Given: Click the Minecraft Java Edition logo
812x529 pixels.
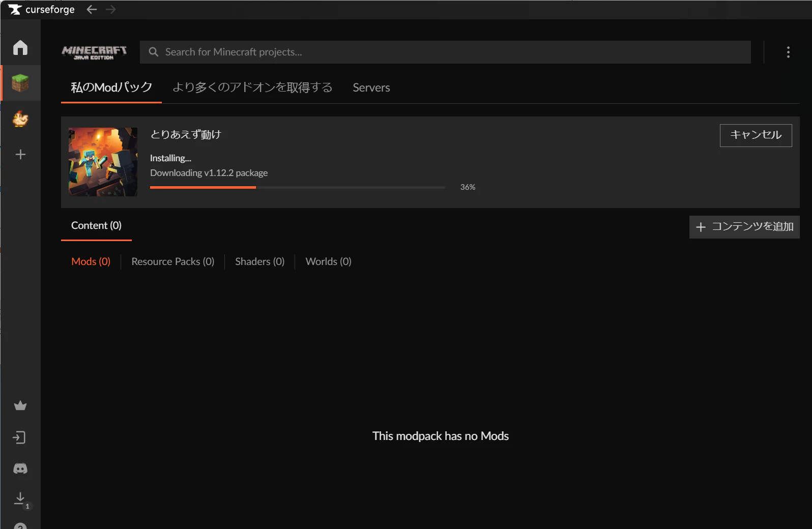Looking at the screenshot, I should (x=94, y=52).
